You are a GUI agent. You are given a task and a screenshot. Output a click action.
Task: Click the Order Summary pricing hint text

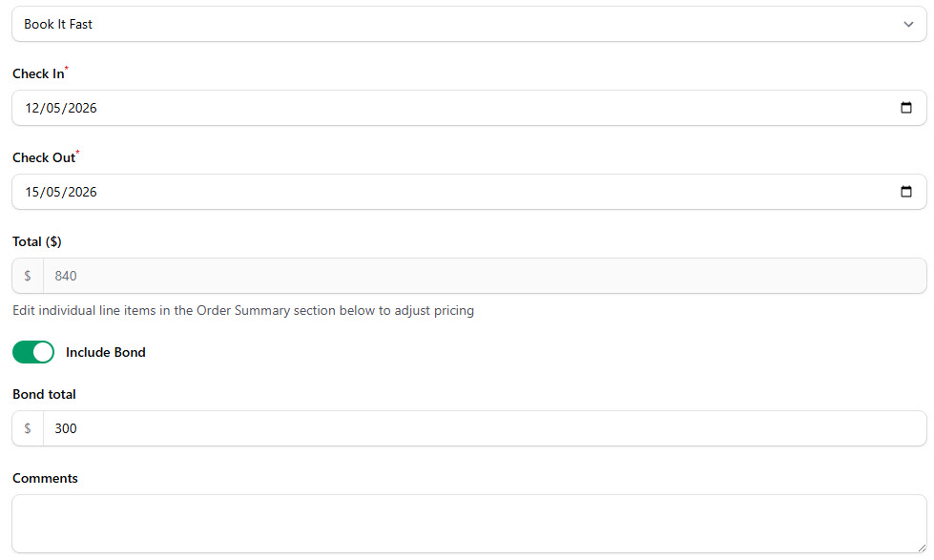point(243,310)
